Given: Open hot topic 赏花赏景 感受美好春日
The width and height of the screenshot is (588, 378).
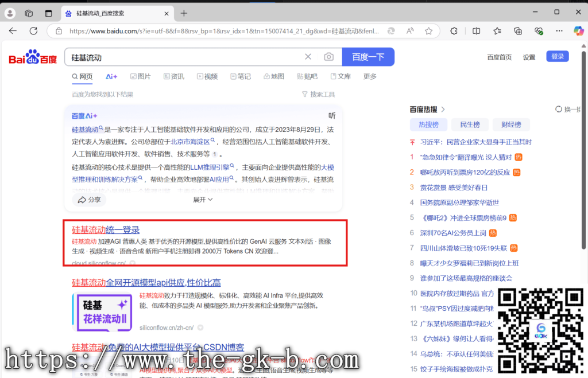Looking at the screenshot, I should point(454,188).
